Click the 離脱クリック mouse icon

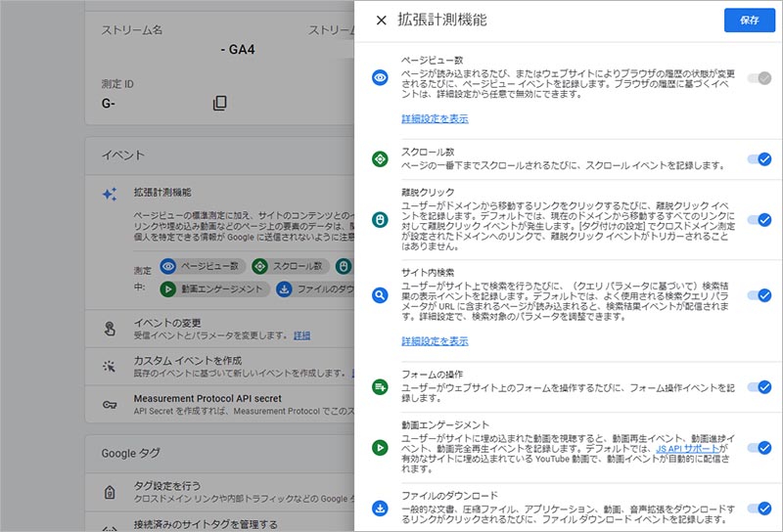[x=380, y=220]
